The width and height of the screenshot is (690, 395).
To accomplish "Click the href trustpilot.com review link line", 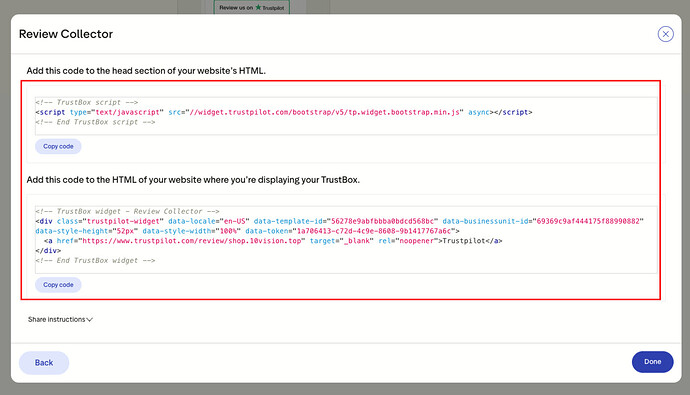I will [x=273, y=241].
